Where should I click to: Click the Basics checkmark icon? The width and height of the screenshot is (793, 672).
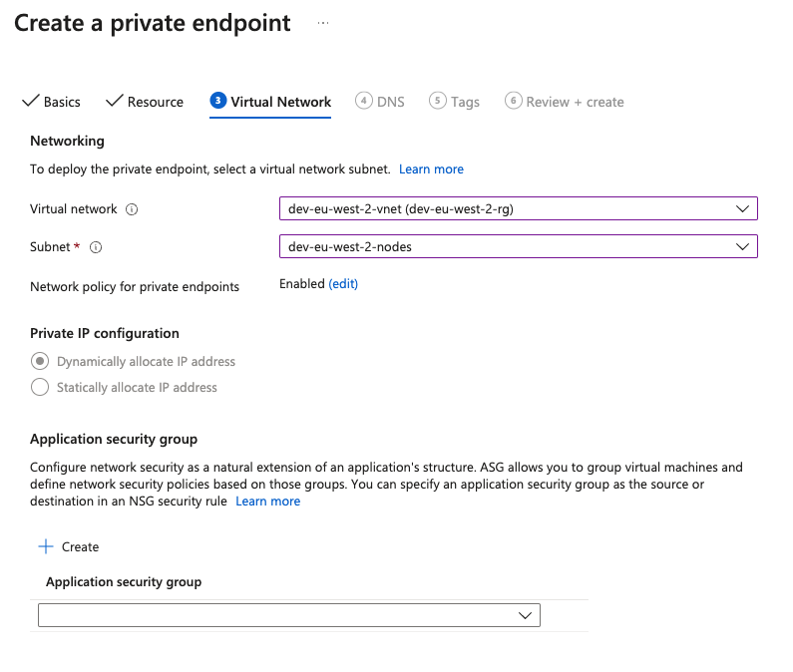click(30, 101)
